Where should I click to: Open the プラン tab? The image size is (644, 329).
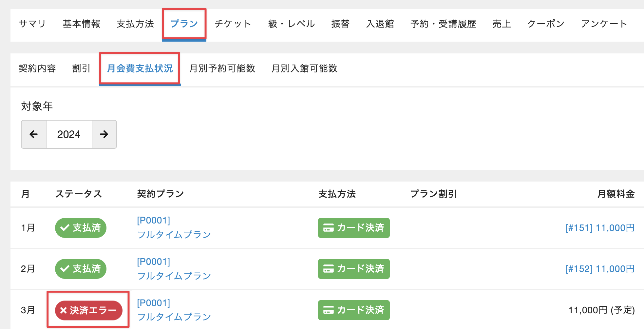pos(184,24)
